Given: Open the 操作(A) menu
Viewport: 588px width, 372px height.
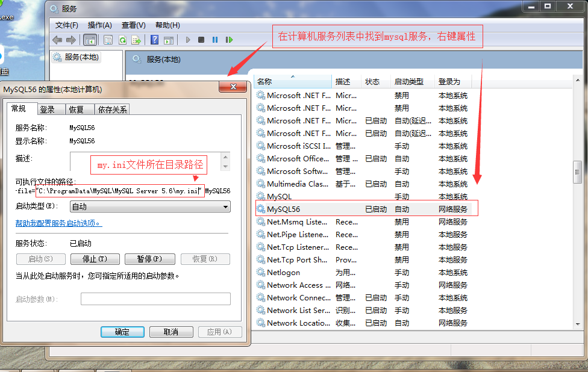Looking at the screenshot, I should pos(100,25).
